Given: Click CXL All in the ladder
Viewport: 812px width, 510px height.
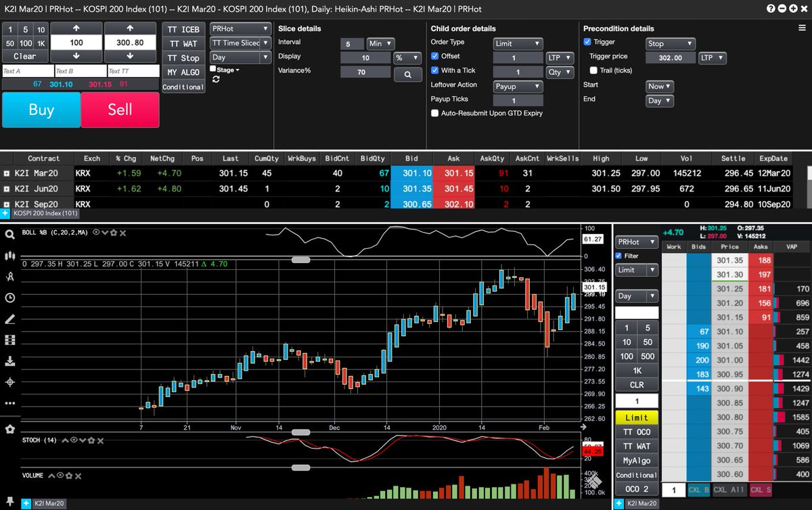Looking at the screenshot, I should coord(729,490).
